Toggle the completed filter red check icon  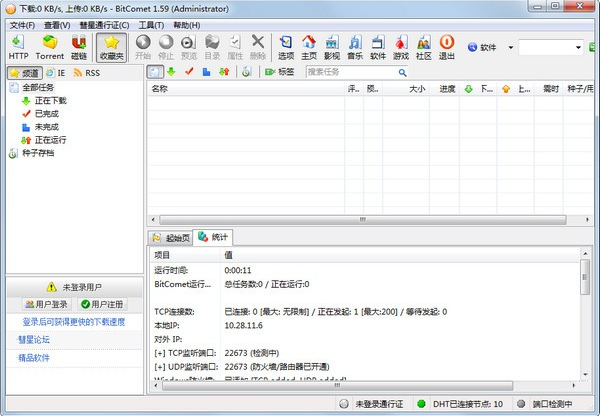tap(189, 72)
